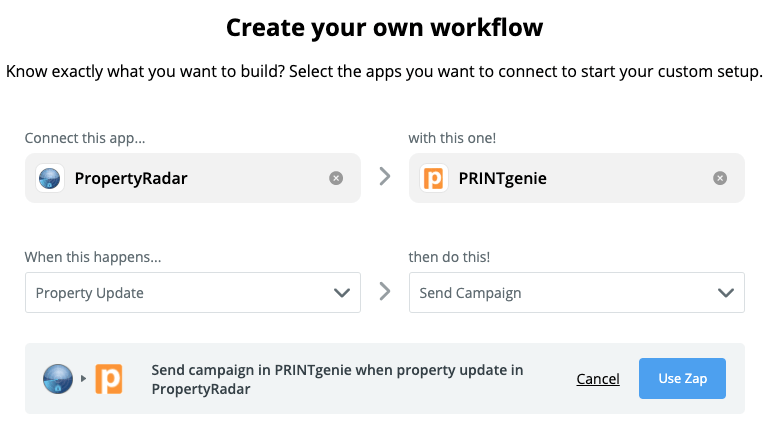The height and width of the screenshot is (430, 777).
Task: Click the PropertyRadar globe icon in app field
Action: [x=50, y=178]
